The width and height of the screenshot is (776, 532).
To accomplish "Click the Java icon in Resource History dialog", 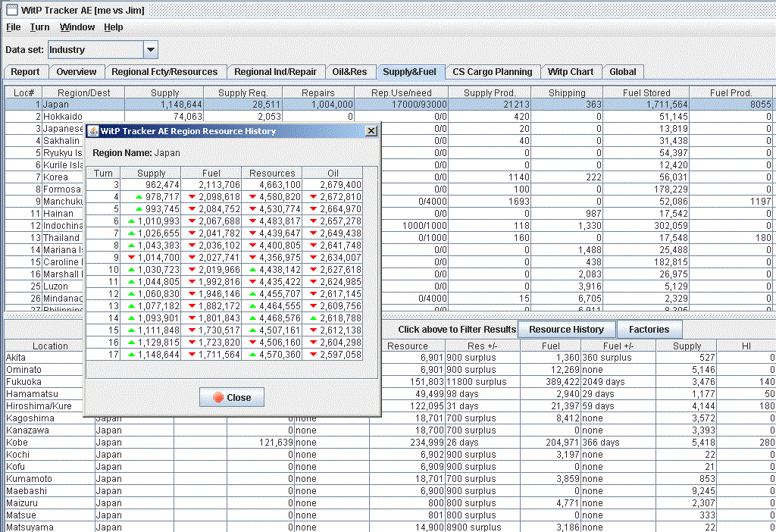I will [93, 131].
